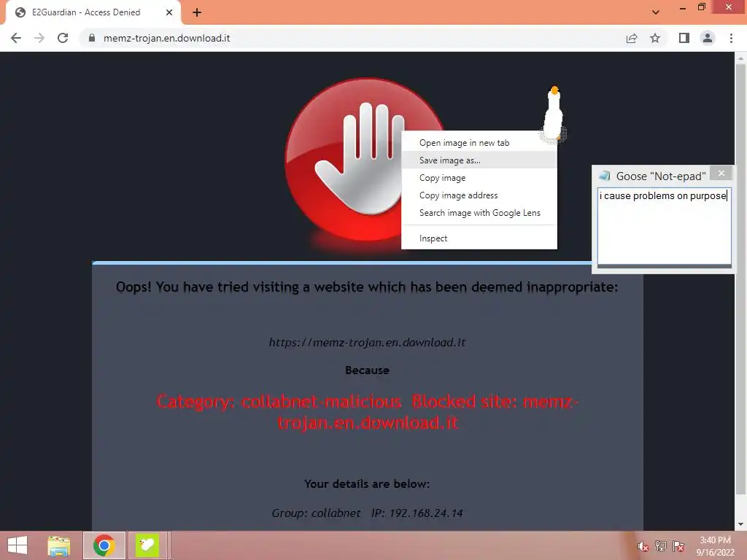This screenshot has width=747, height=560.
Task: Click the scrollbar up arrow
Action: (x=740, y=58)
